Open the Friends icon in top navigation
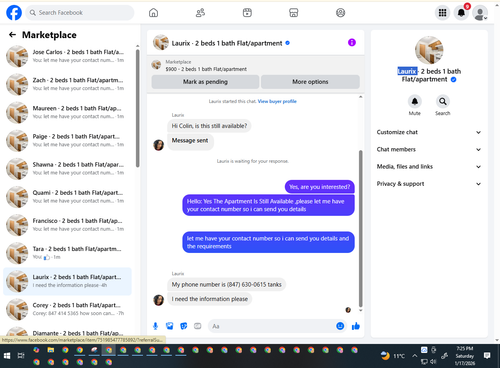 200,13
